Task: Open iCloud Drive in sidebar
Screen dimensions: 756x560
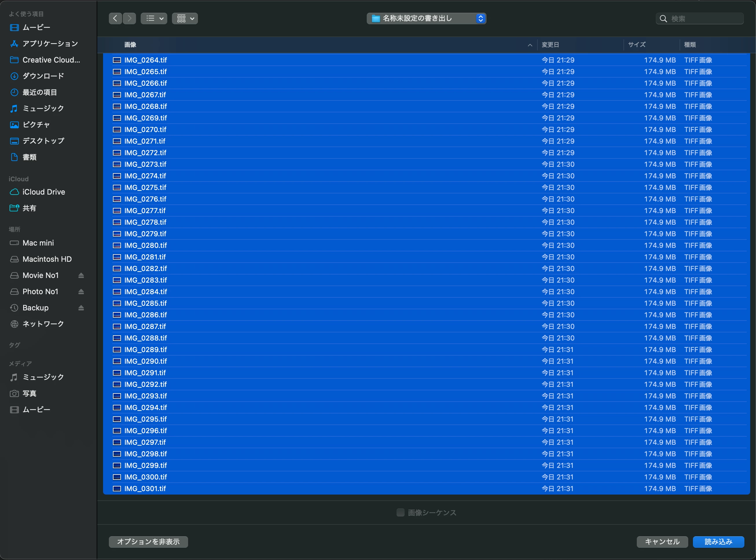Action: tap(43, 192)
